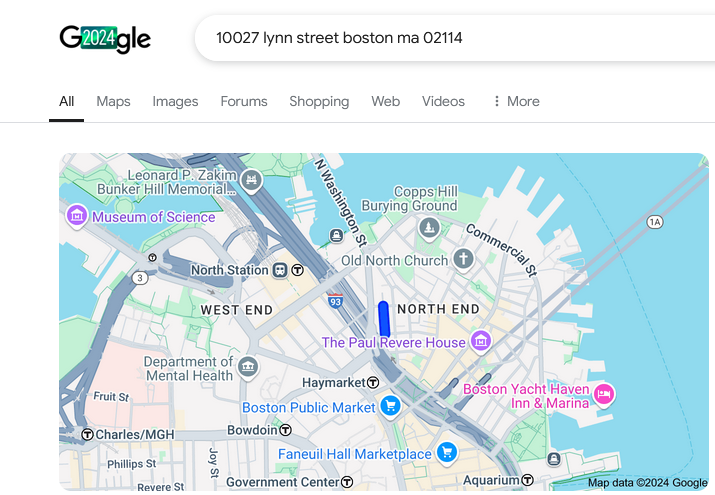The height and width of the screenshot is (495, 715).
Task: Select the Copps Hill Burying Ground pin
Action: coord(429,227)
